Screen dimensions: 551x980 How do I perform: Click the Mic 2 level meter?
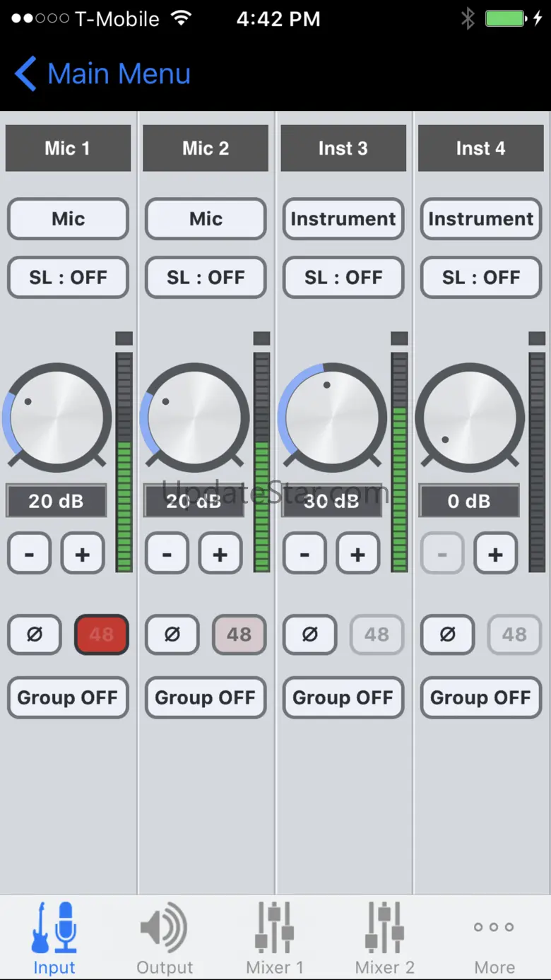(262, 462)
